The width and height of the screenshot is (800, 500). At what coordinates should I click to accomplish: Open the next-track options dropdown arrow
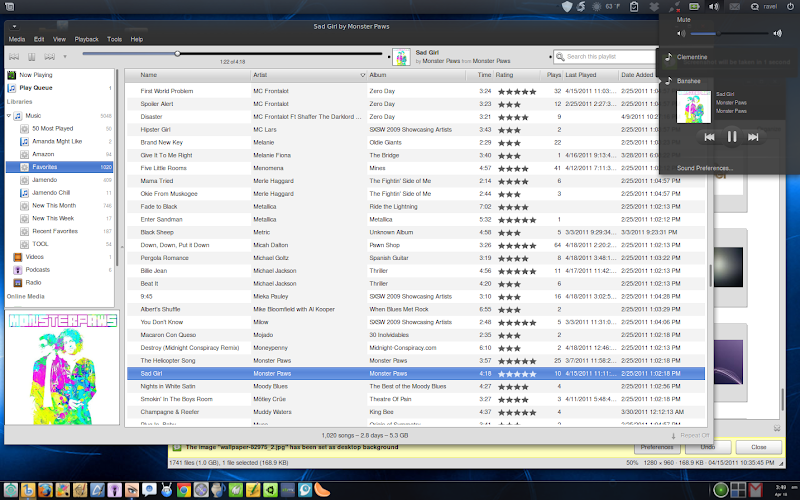point(65,57)
